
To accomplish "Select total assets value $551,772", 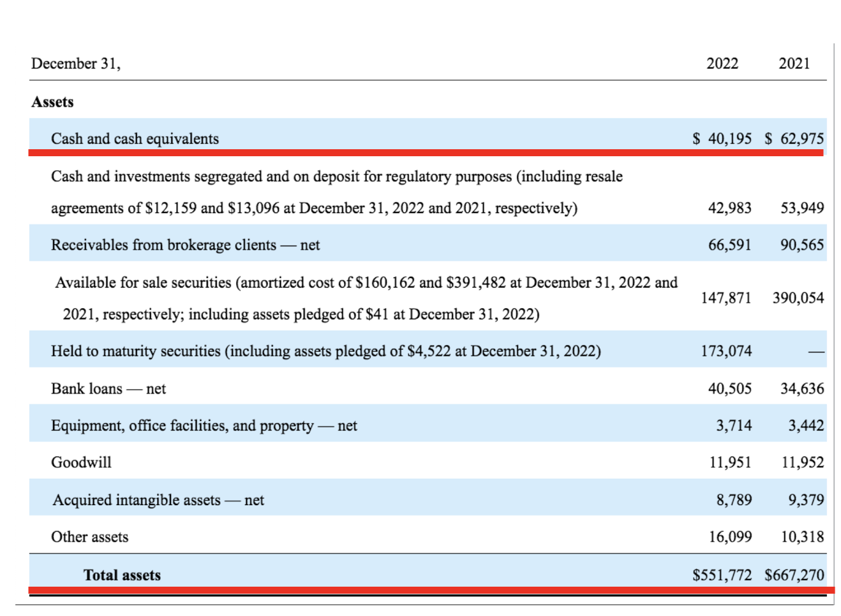I will pyautogui.click(x=722, y=575).
